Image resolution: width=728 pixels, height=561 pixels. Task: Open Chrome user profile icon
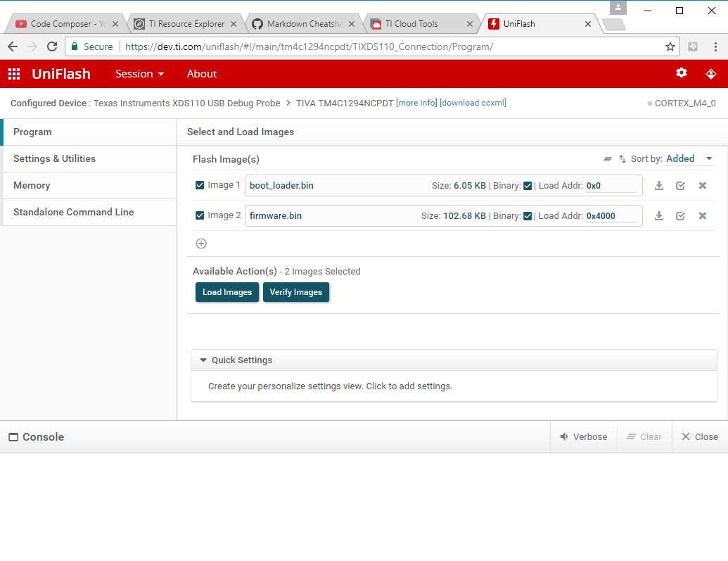(x=618, y=8)
